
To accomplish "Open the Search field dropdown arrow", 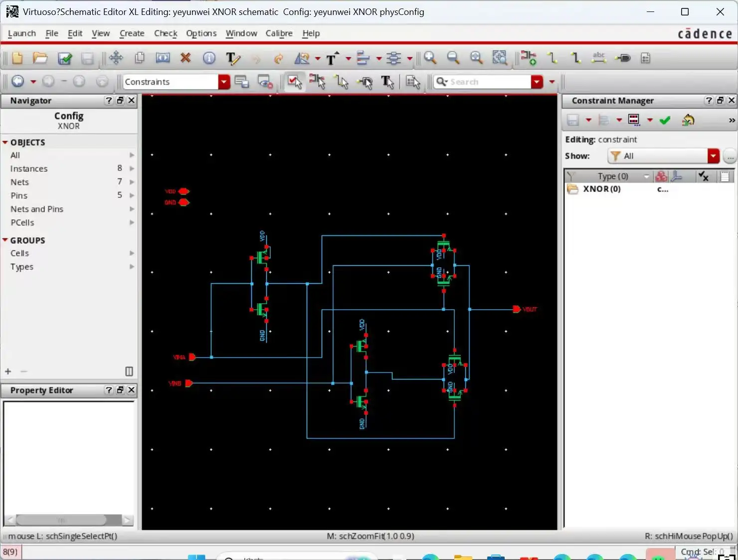I will pos(537,82).
